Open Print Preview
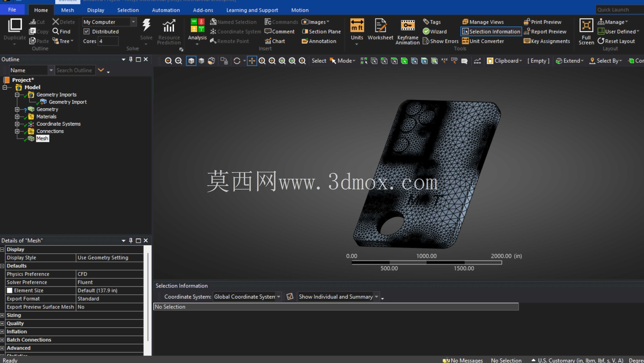This screenshot has width=644, height=363. [x=542, y=22]
